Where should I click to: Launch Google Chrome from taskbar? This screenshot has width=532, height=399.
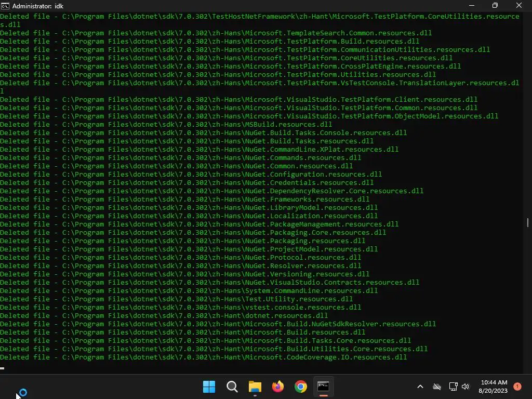tap(301, 387)
